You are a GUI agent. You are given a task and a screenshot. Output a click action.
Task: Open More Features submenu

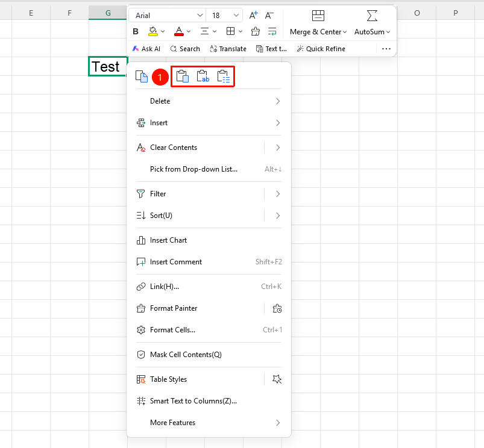pos(209,423)
